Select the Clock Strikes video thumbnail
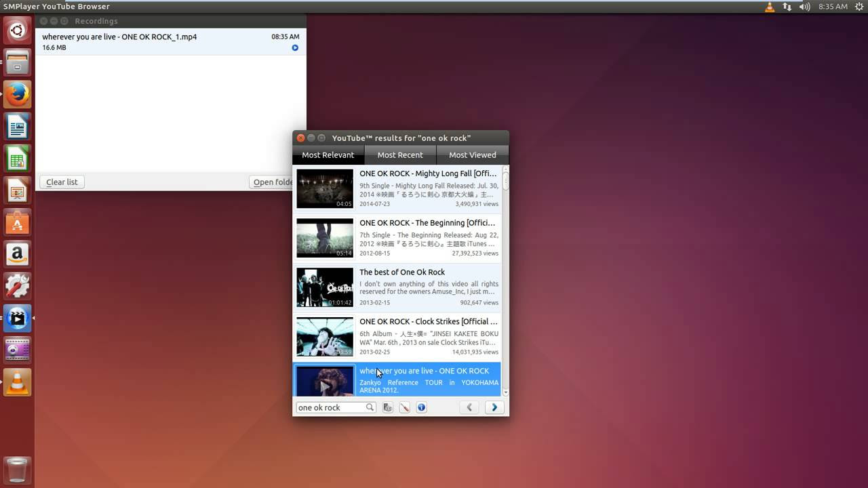 (325, 337)
